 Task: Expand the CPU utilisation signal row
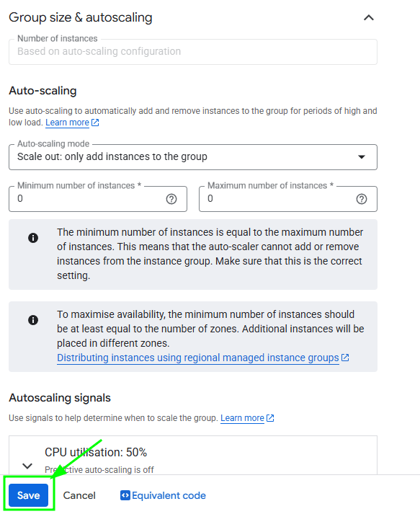27,466
